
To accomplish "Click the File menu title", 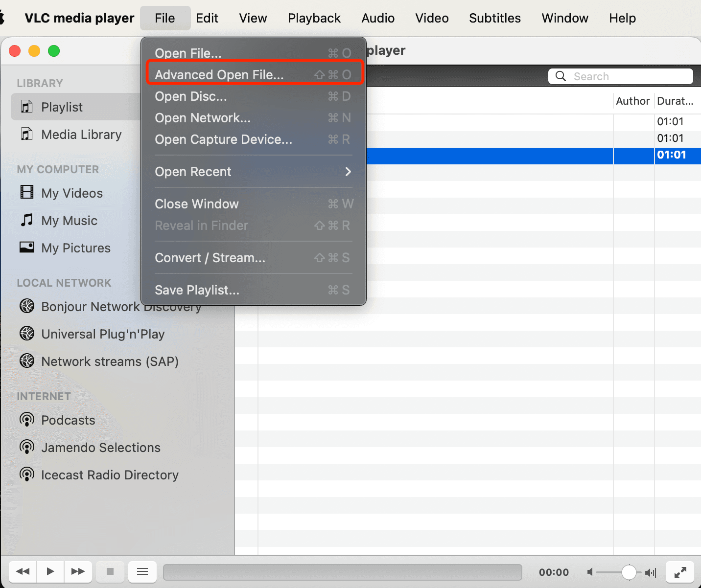I will (x=165, y=18).
